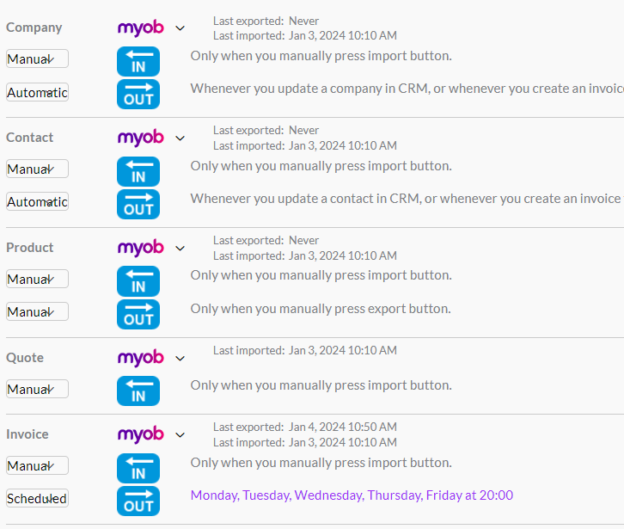This screenshot has width=624, height=529.
Task: Click the MYOB logo in Product row
Action: [x=140, y=247]
